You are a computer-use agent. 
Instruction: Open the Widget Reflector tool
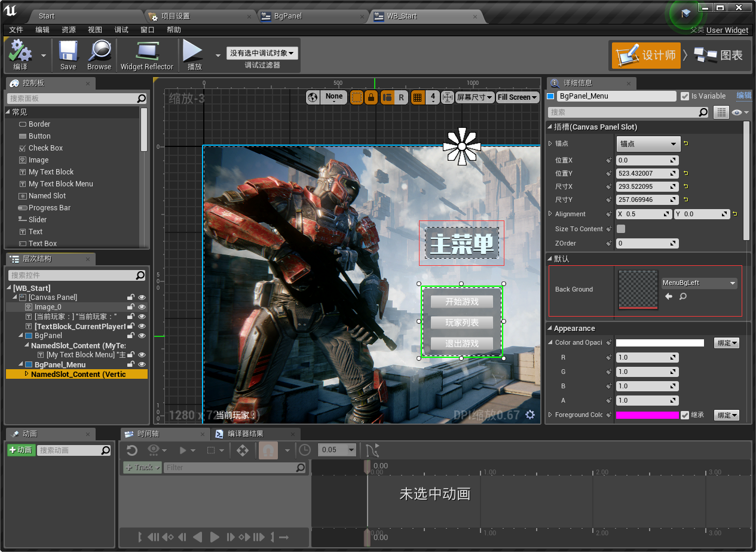147,55
